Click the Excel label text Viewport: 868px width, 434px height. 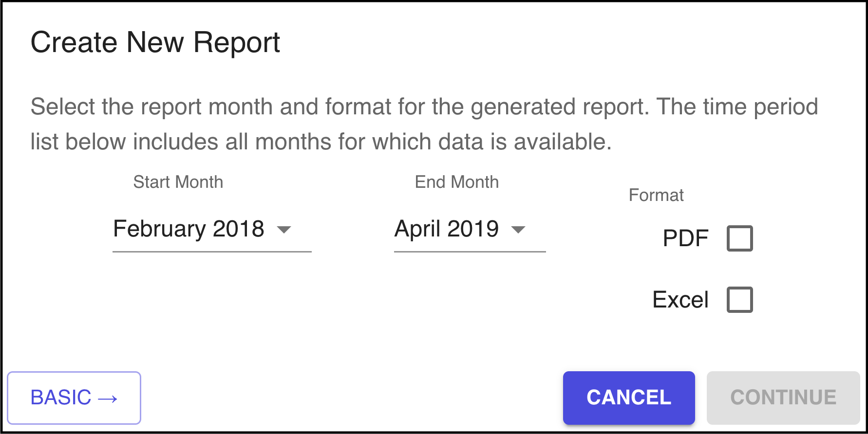click(680, 300)
